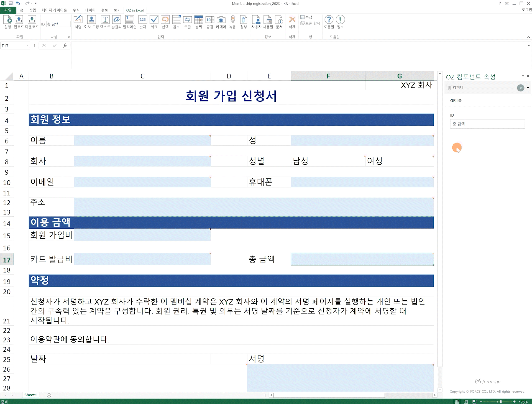The image size is (532, 404).
Task: Collapse the ribbon with chevron
Action: 528,37
